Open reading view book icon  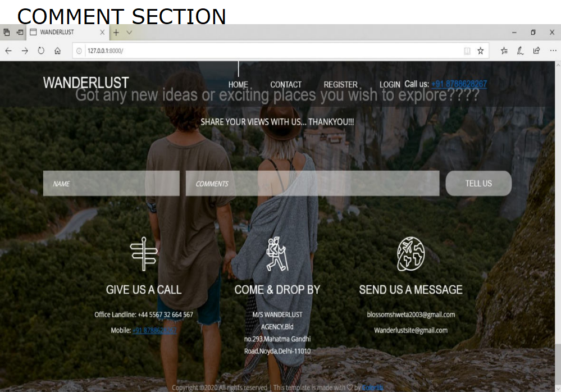[467, 51]
